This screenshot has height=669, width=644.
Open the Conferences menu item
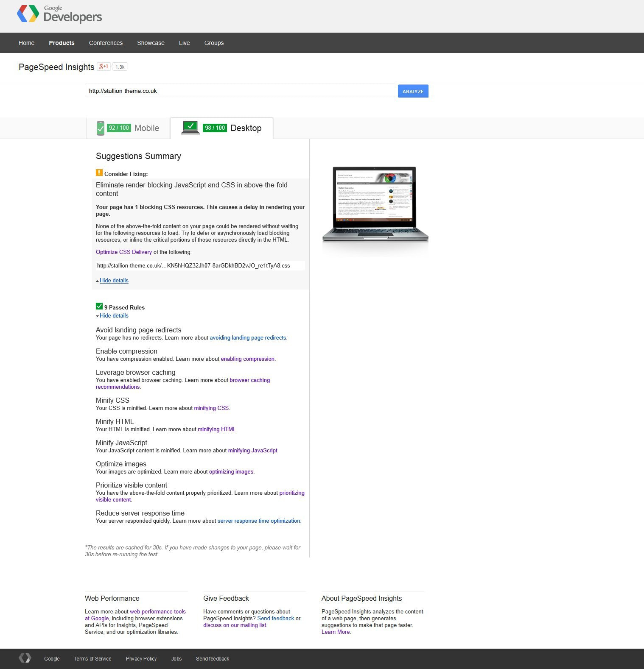coord(106,43)
